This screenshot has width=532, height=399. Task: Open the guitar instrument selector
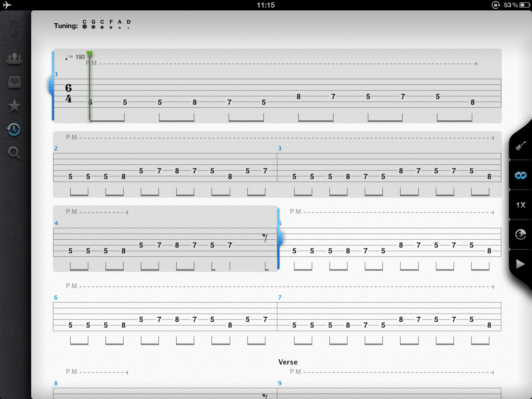click(520, 146)
